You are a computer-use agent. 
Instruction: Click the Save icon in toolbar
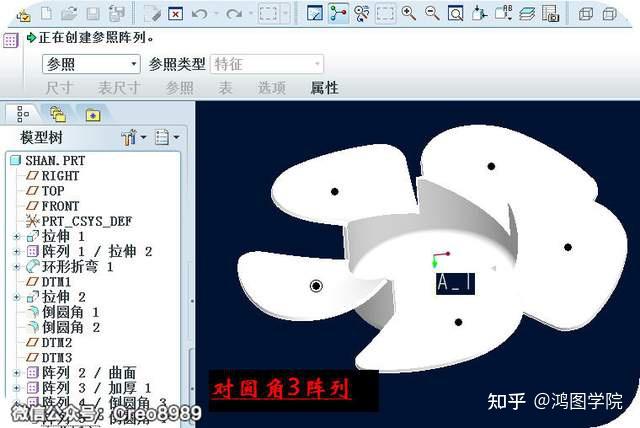(93, 14)
